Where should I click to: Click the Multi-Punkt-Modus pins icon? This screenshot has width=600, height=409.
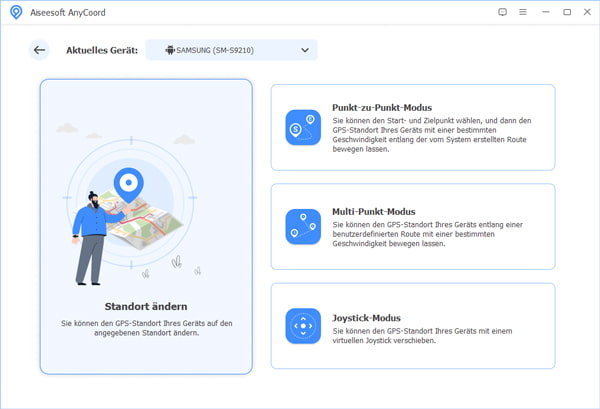303,226
